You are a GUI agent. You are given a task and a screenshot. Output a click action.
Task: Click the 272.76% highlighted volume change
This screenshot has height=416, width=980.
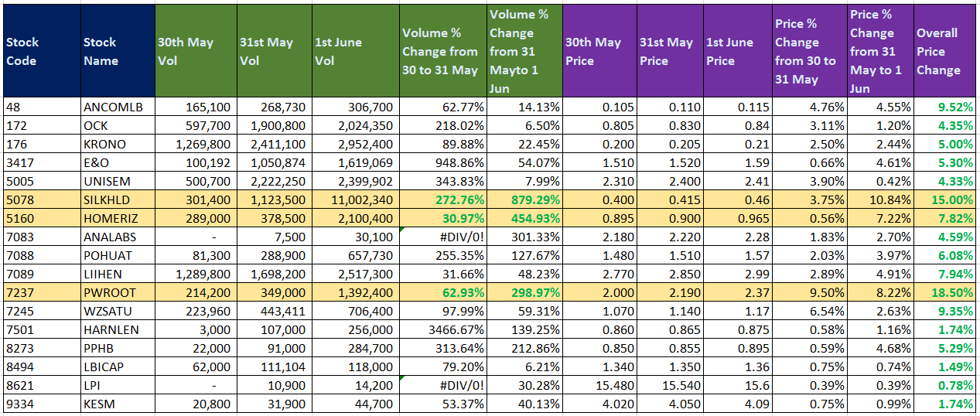point(442,199)
